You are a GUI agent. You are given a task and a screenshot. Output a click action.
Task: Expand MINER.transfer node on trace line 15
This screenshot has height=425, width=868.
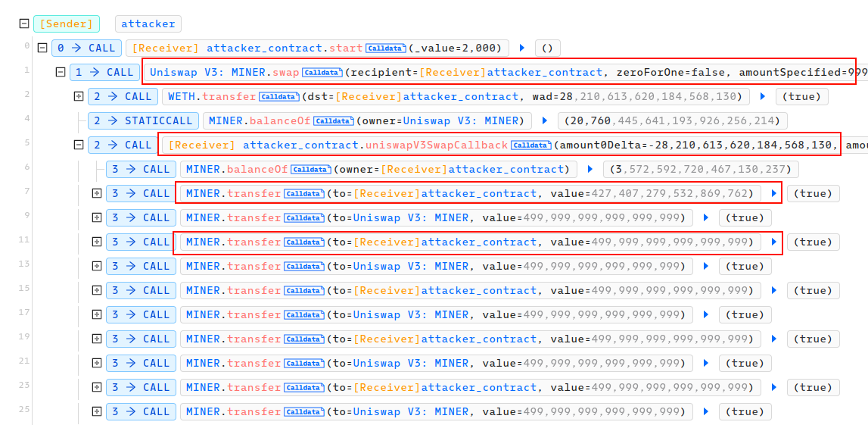[97, 290]
